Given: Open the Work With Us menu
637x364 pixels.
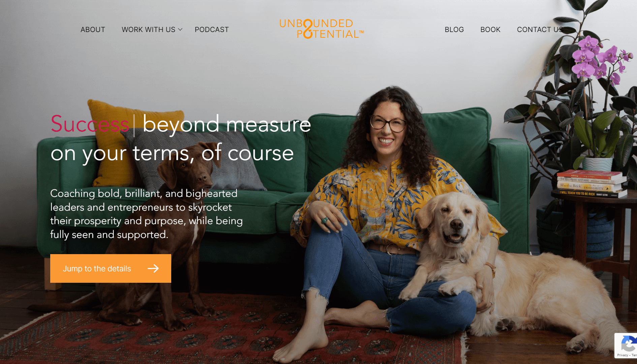Looking at the screenshot, I should click(148, 30).
